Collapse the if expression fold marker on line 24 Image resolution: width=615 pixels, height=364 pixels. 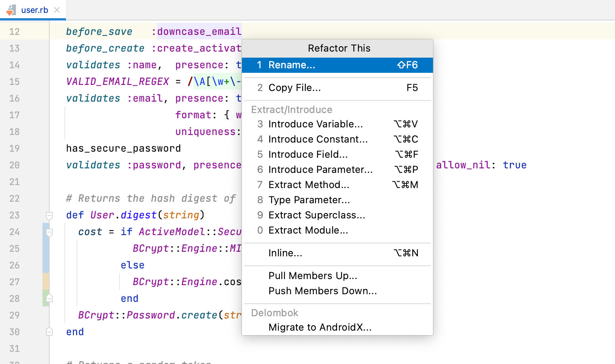pyautogui.click(x=49, y=231)
